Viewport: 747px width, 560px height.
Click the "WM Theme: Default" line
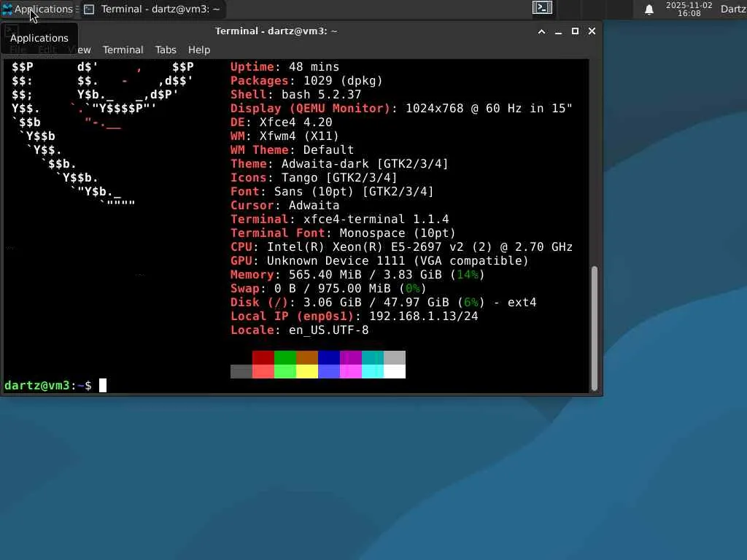[292, 150]
